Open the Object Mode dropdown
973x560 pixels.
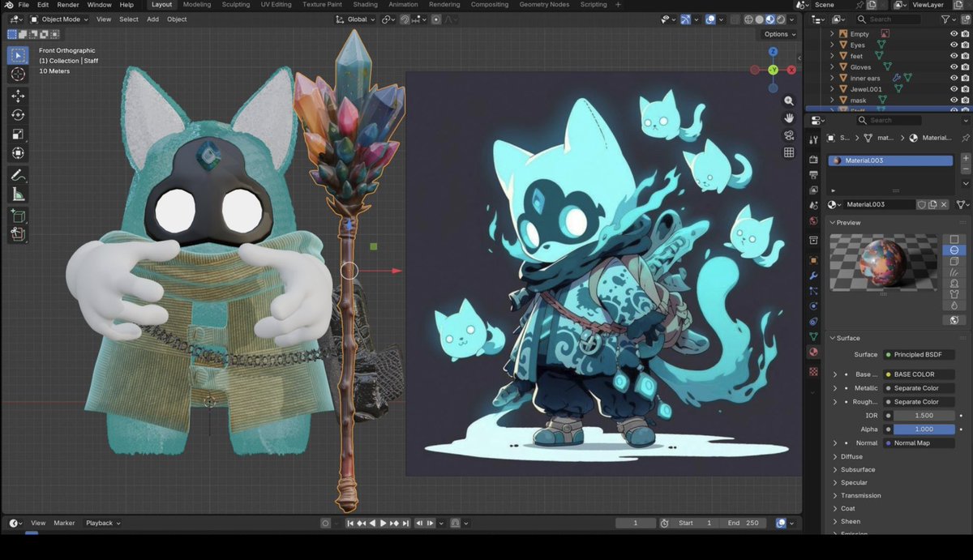(61, 19)
